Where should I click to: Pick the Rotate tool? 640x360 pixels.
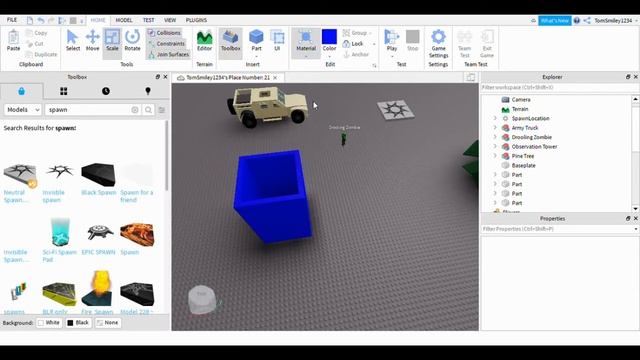click(x=132, y=40)
